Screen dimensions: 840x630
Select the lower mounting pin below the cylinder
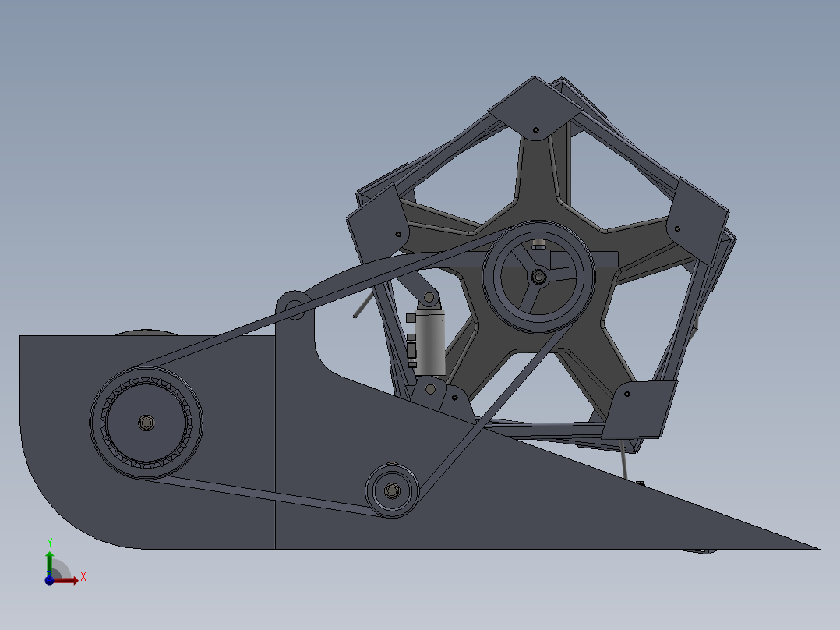[430, 389]
